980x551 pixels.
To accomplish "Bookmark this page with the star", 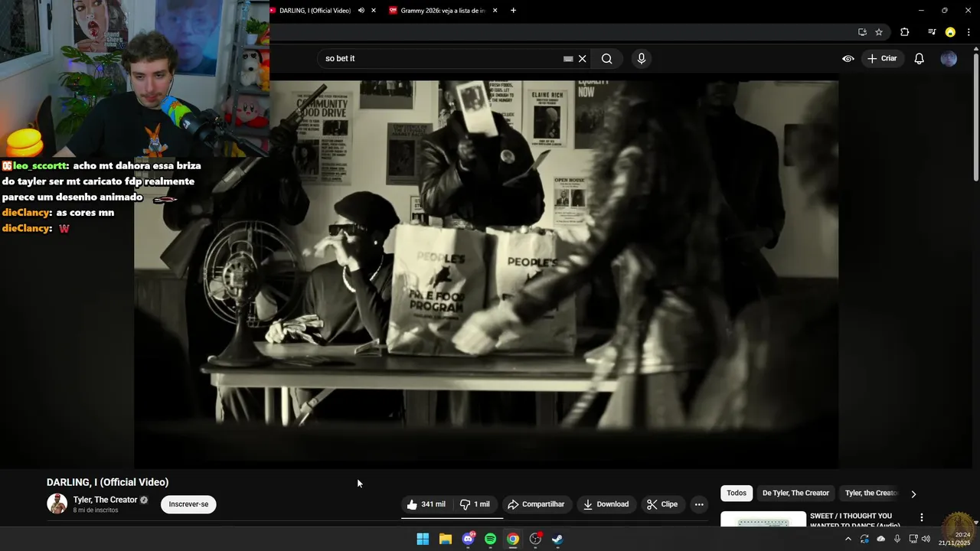I will [x=879, y=32].
